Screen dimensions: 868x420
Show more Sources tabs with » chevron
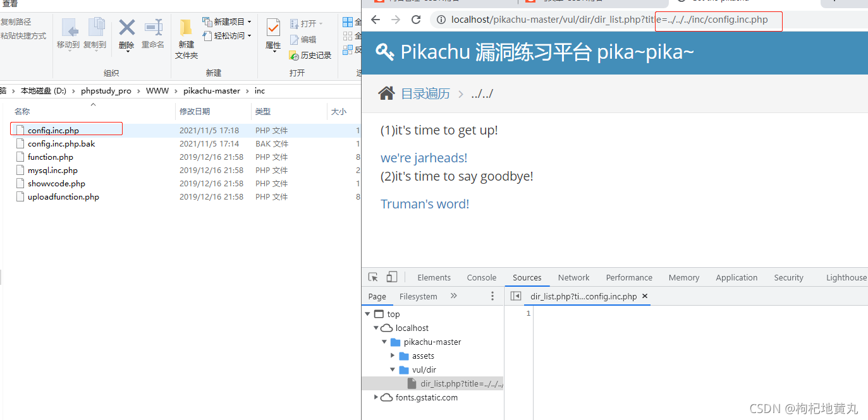[x=453, y=296]
